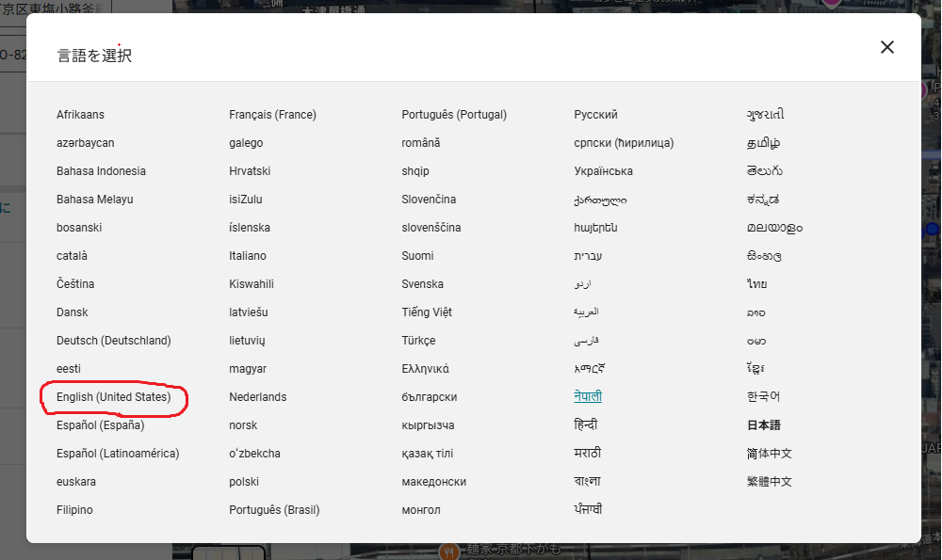Pick Русский in the language list

[595, 115]
